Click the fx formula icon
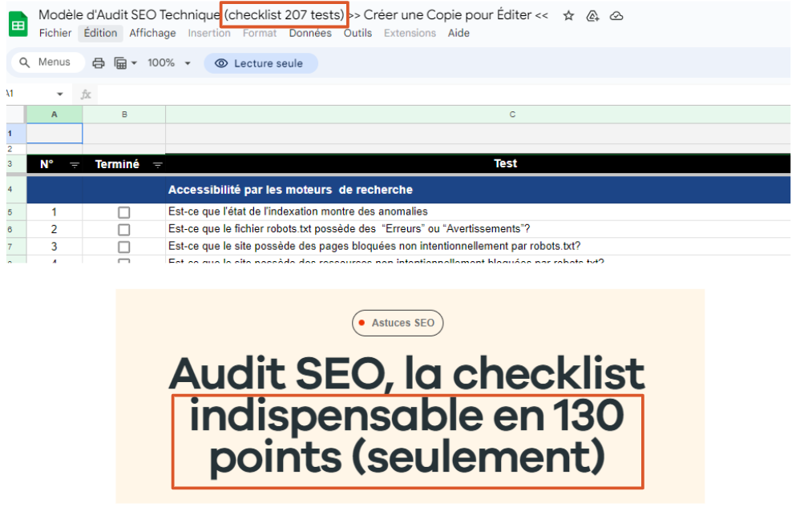Viewport: 812px width, 511px height. click(x=86, y=94)
